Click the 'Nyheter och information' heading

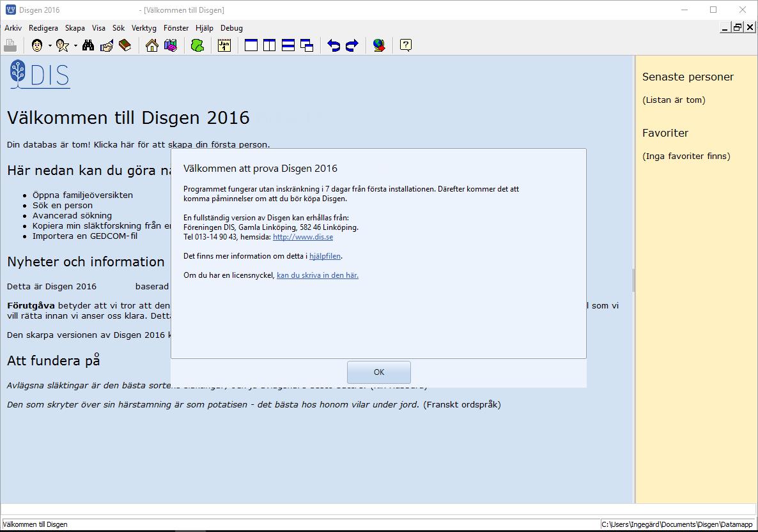pyautogui.click(x=86, y=262)
